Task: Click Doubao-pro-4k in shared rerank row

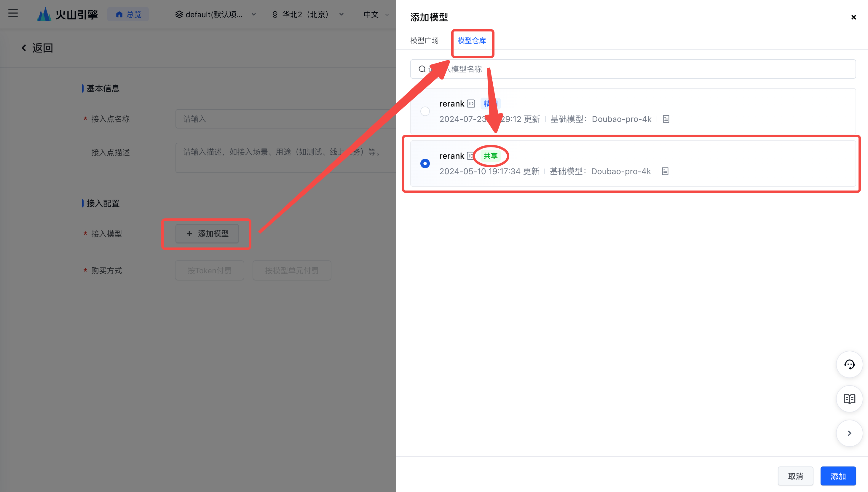Action: (x=621, y=171)
